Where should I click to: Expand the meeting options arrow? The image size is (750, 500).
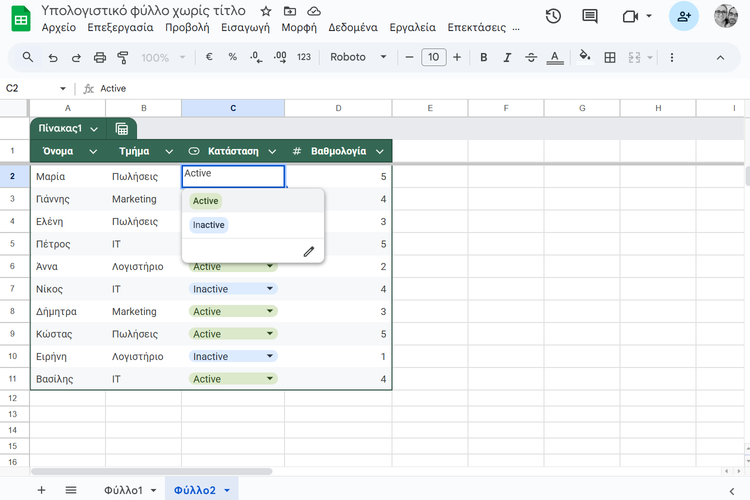[x=649, y=16]
